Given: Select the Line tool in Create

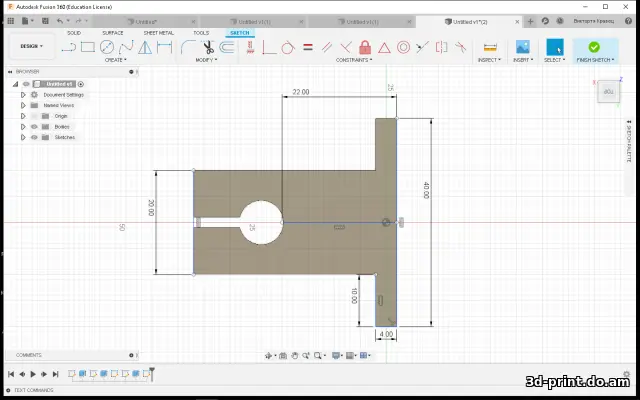Looking at the screenshot, I should 69,48.
